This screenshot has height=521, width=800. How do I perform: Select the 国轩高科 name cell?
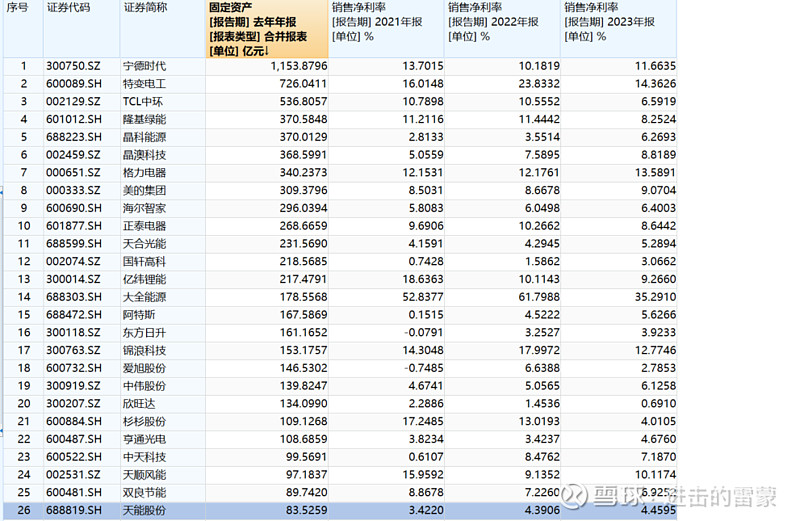pyautogui.click(x=144, y=261)
